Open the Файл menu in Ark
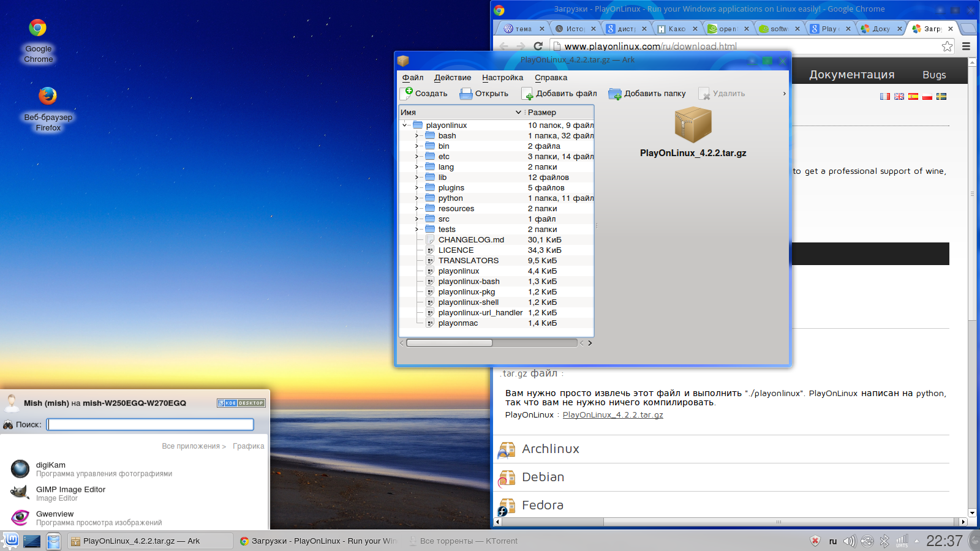 [413, 78]
